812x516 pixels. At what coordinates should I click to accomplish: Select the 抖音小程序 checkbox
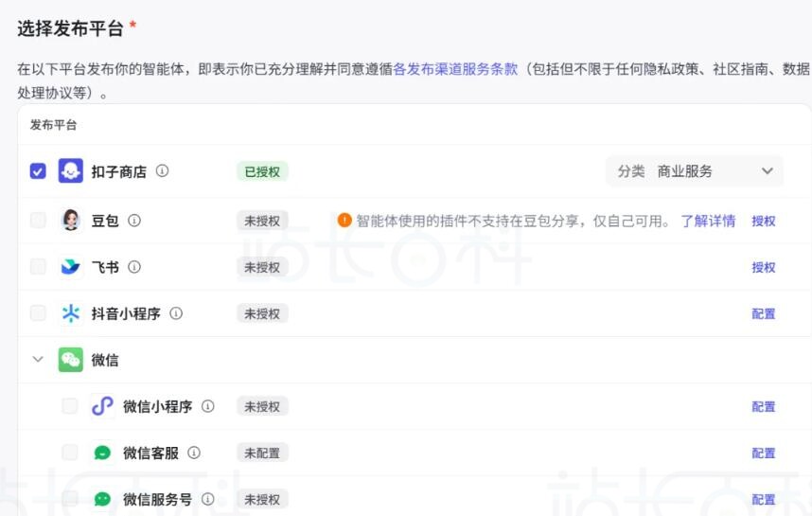[38, 313]
